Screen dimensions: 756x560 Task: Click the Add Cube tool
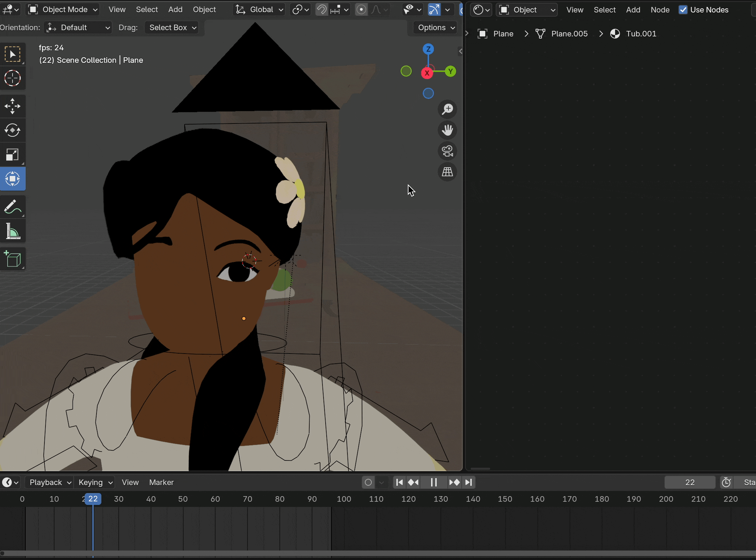tap(12, 259)
